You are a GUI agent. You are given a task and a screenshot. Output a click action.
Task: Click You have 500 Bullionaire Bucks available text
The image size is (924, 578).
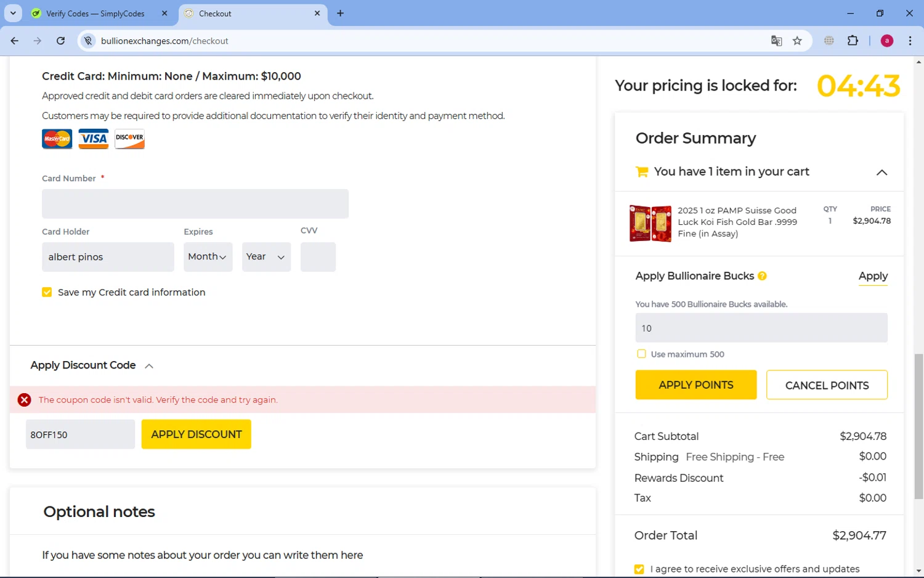pyautogui.click(x=711, y=304)
